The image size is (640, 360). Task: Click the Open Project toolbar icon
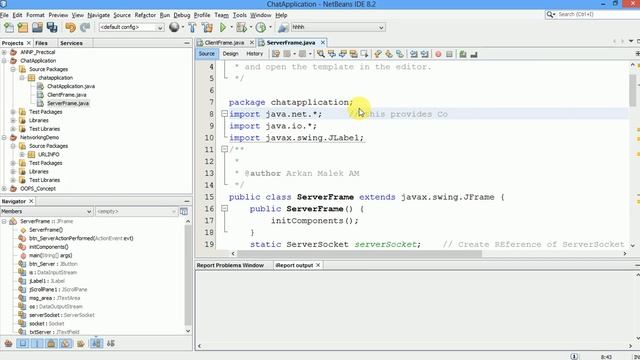click(37, 27)
